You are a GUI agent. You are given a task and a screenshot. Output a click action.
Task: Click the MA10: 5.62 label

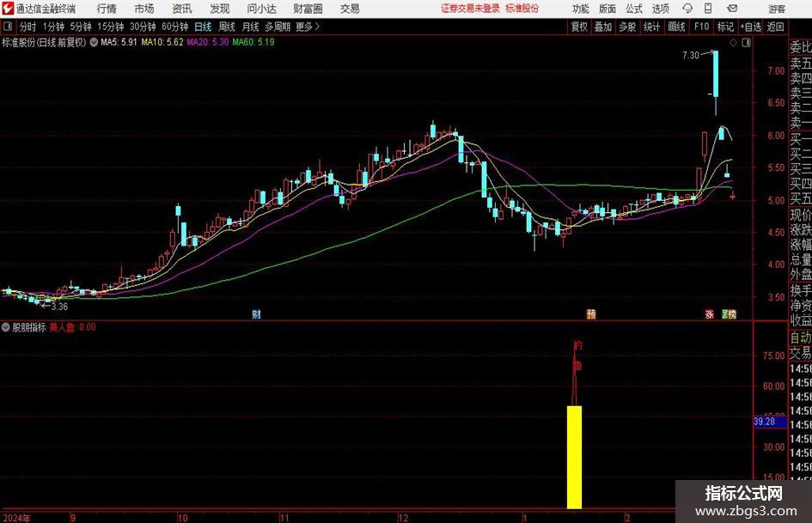[162, 42]
